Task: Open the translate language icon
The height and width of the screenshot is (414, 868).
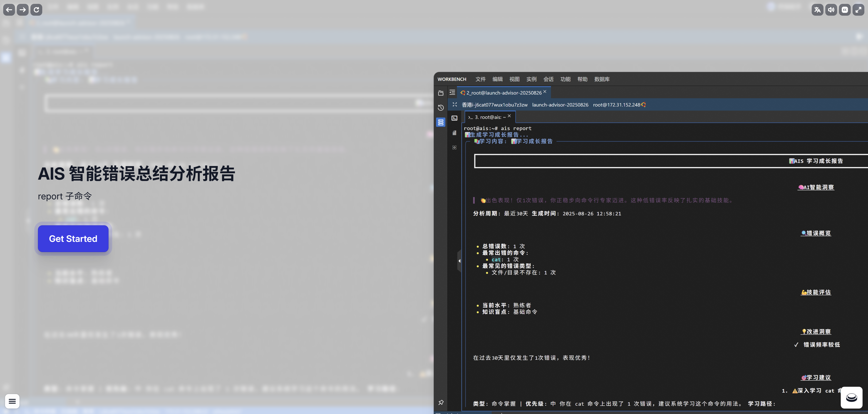Action: tap(817, 10)
